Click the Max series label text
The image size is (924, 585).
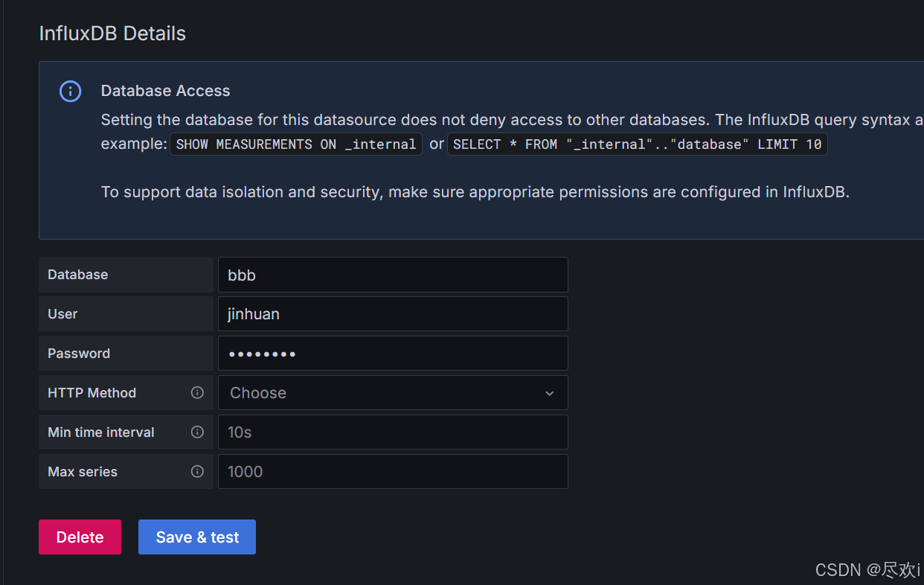click(x=83, y=472)
